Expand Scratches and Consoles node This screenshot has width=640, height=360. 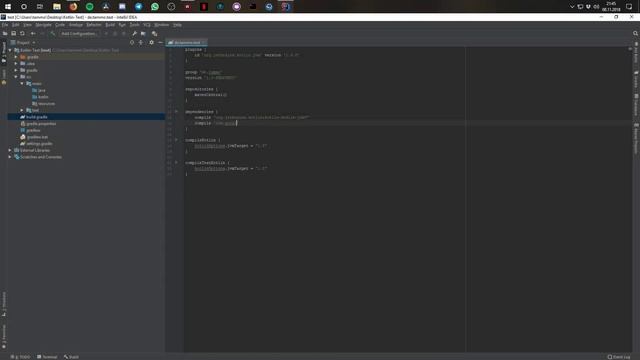(x=10, y=157)
